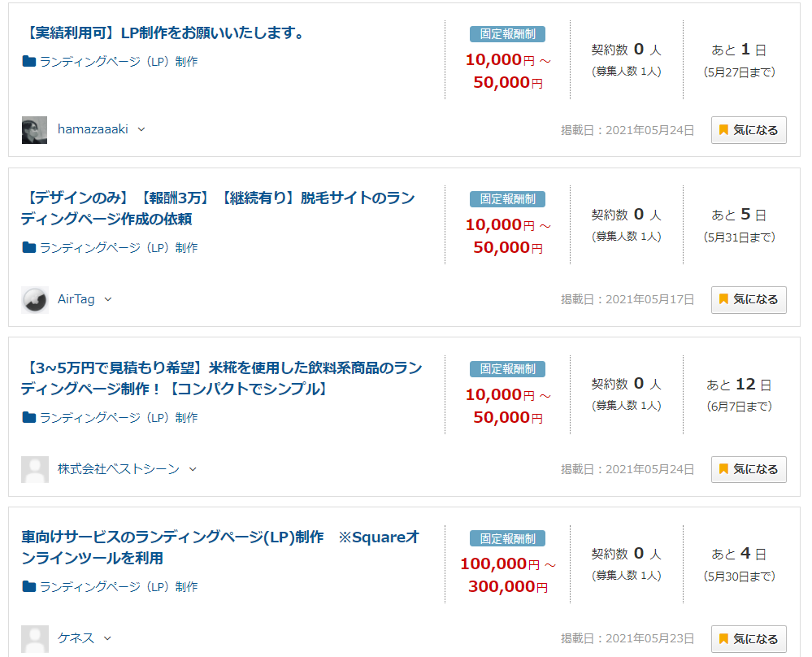
Task: Open the 米糀 drink landing page job
Action: pyautogui.click(x=221, y=378)
